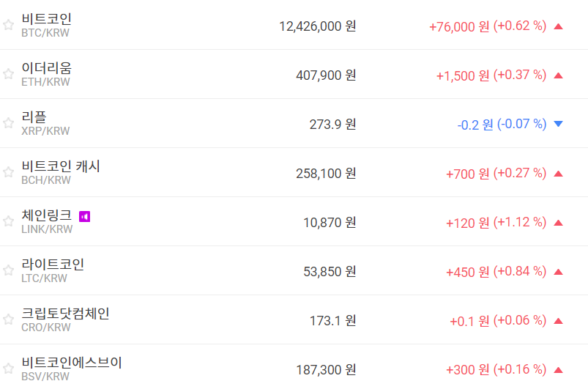This screenshot has height=392, width=588.
Task: Add 체인링크 to favorites with star
Action: coord(8,221)
